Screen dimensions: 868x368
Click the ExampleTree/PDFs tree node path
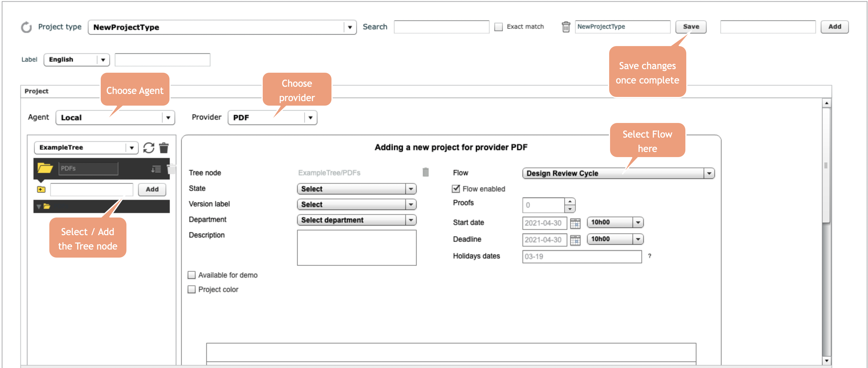329,173
